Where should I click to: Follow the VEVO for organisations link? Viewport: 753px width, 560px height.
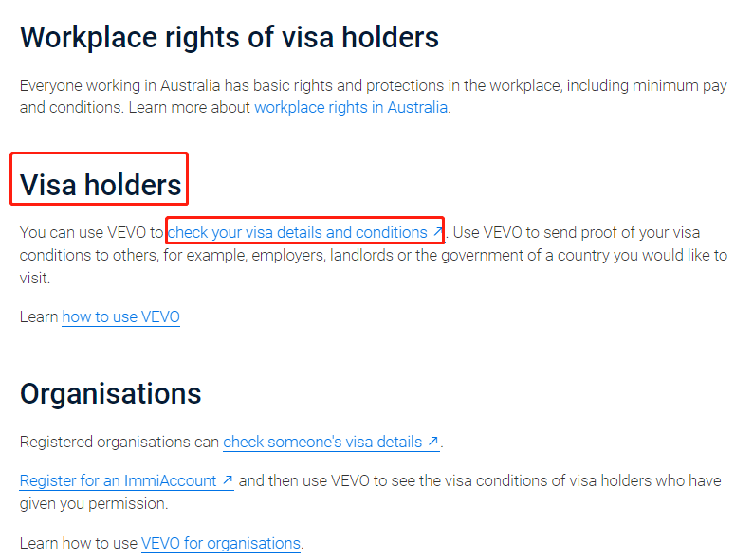pyautogui.click(x=221, y=543)
